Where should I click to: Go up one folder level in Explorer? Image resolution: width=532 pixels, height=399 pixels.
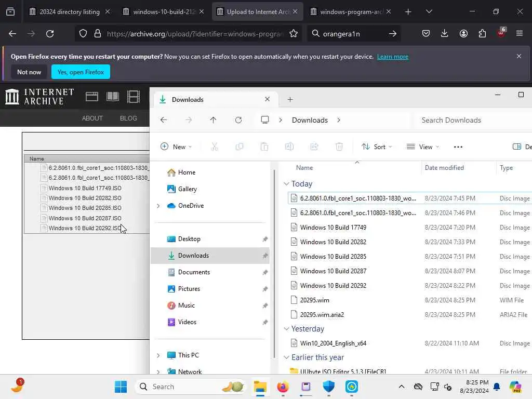pos(213,120)
